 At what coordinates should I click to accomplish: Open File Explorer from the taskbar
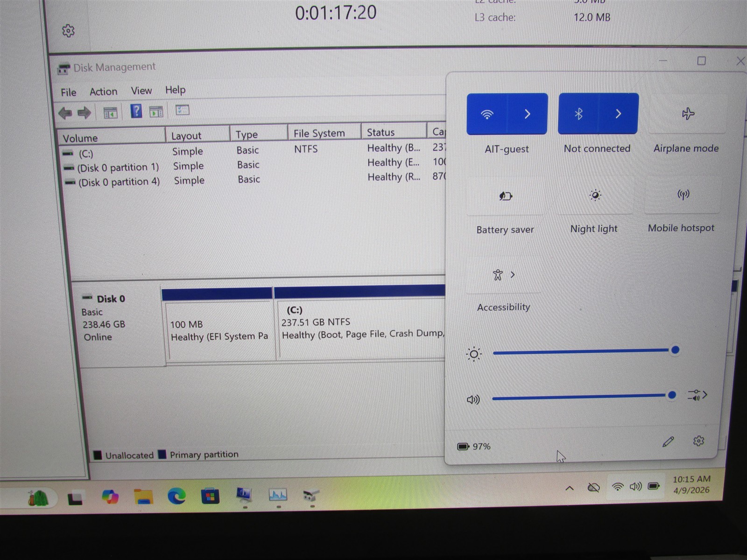pyautogui.click(x=143, y=497)
